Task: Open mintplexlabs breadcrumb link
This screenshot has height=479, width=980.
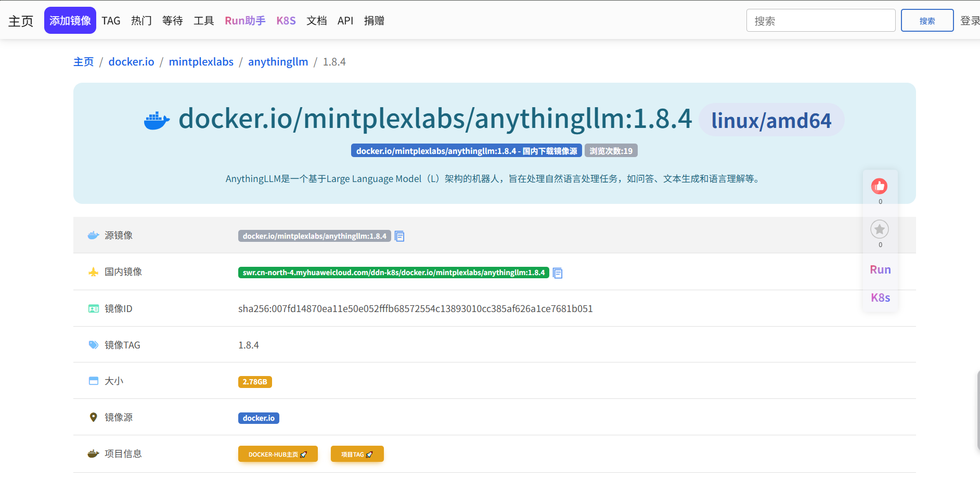Action: 201,62
